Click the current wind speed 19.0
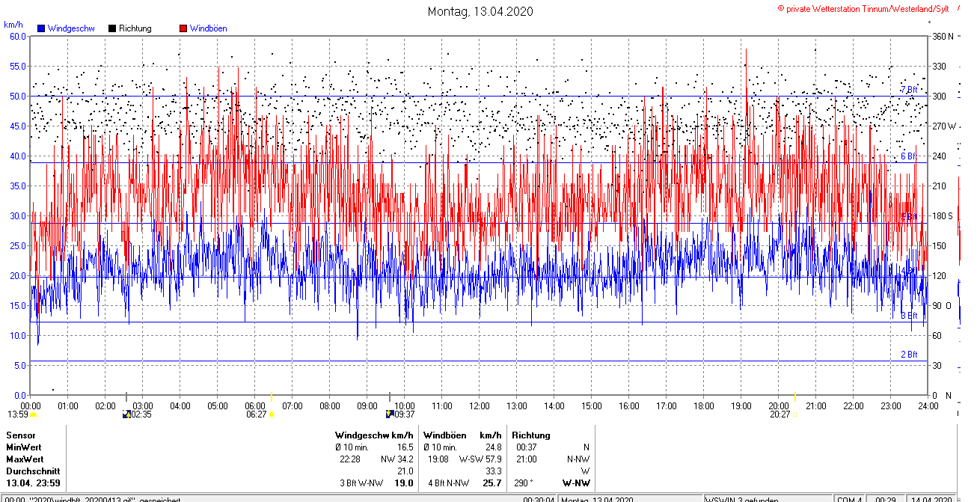Screen dimensions: 980x502 [404, 483]
